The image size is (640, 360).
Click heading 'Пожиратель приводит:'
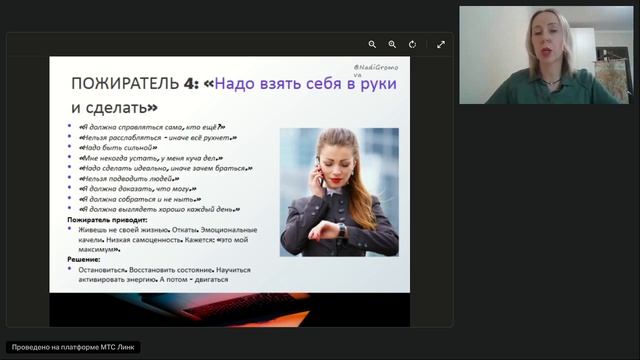point(107,220)
